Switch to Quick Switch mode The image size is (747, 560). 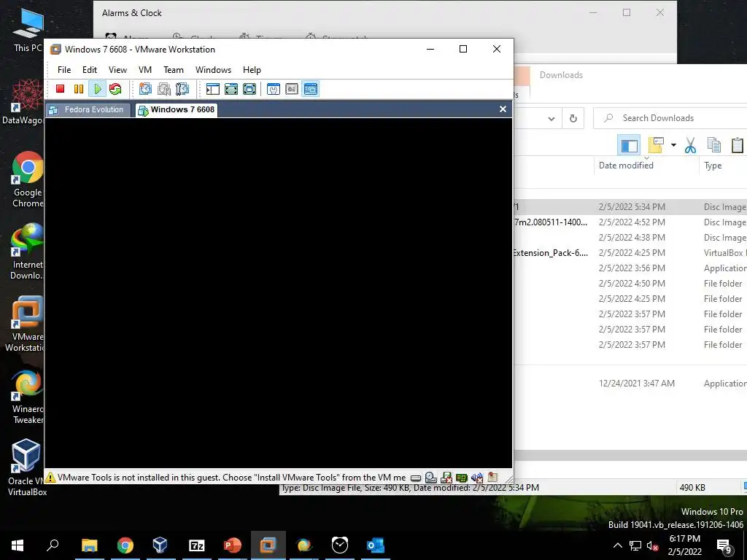tap(231, 89)
